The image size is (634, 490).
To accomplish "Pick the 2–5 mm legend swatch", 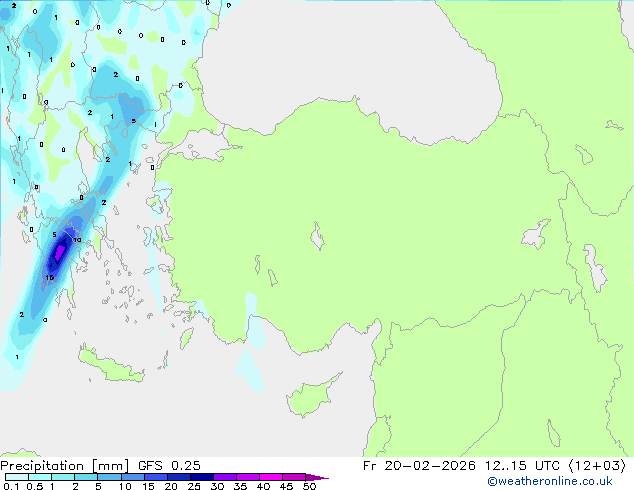I will click(x=86, y=477).
